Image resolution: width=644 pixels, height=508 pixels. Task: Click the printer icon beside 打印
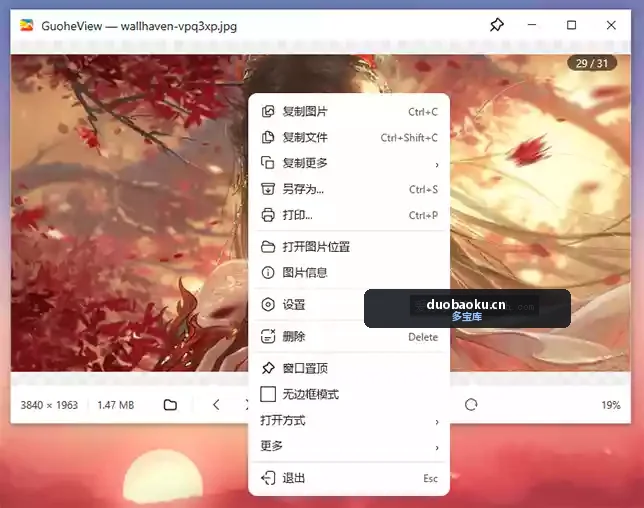tap(268, 215)
